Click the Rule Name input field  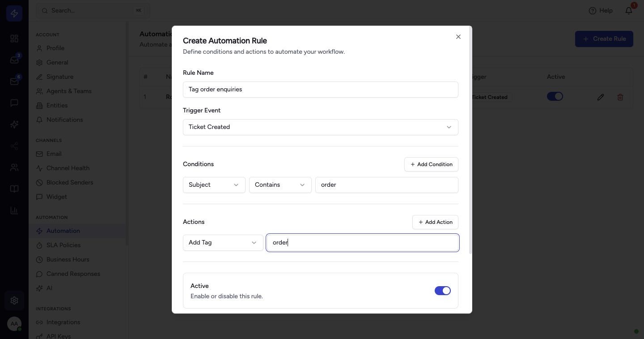click(x=321, y=90)
